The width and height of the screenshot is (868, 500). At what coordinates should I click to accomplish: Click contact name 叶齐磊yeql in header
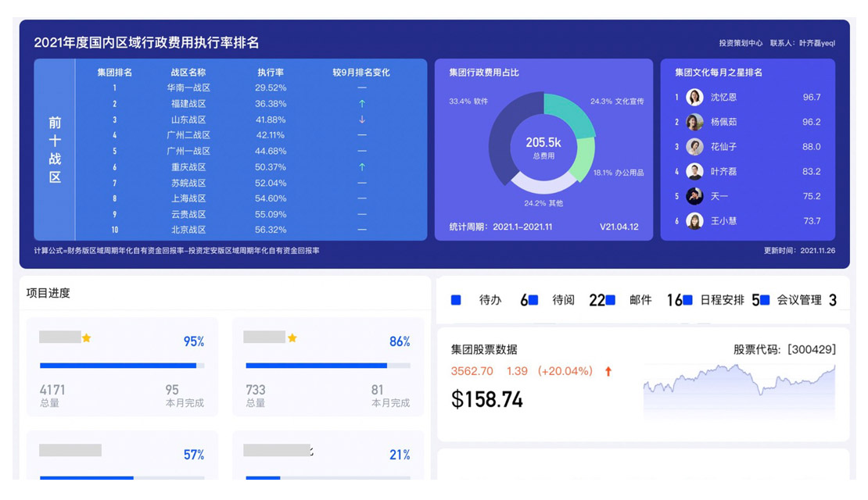click(x=816, y=44)
